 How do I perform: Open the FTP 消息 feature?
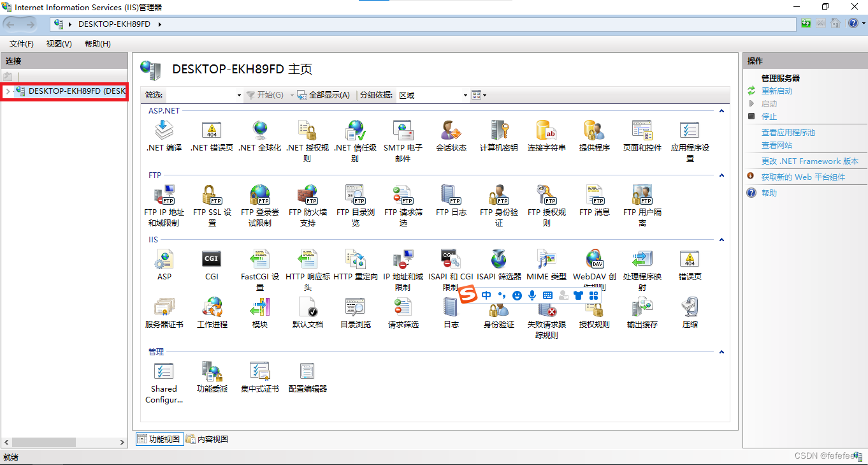tap(594, 201)
